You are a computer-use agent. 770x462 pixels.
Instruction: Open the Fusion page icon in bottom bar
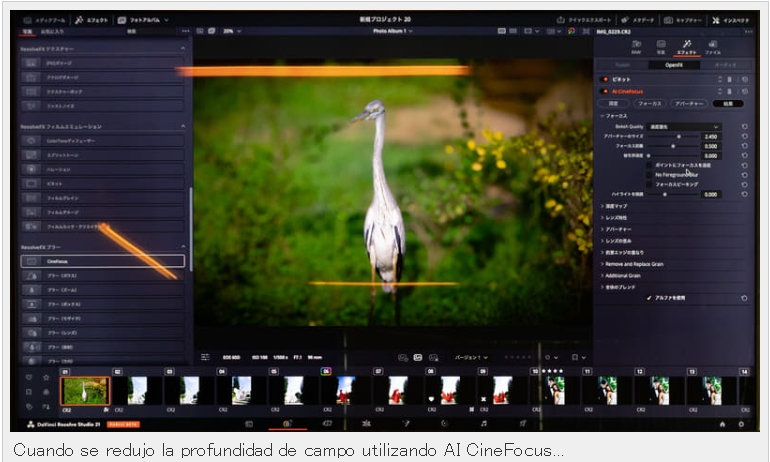pyautogui.click(x=406, y=424)
